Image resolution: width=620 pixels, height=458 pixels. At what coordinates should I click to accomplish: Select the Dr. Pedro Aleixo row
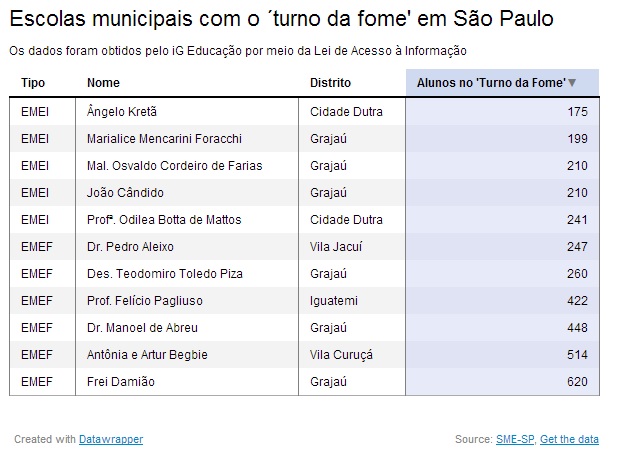[130, 246]
